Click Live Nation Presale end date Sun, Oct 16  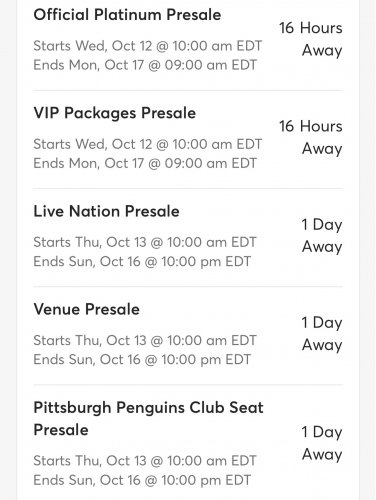(105, 262)
